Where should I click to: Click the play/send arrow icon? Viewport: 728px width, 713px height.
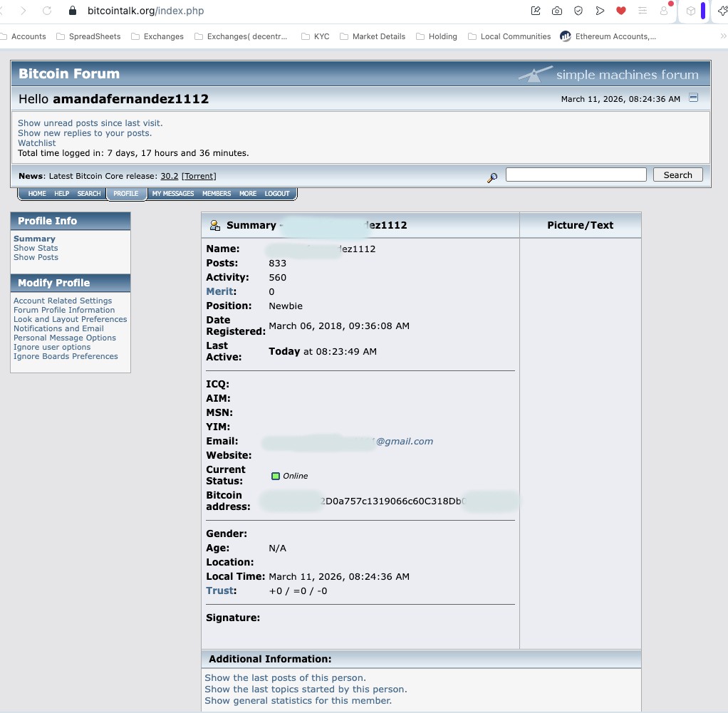click(600, 11)
